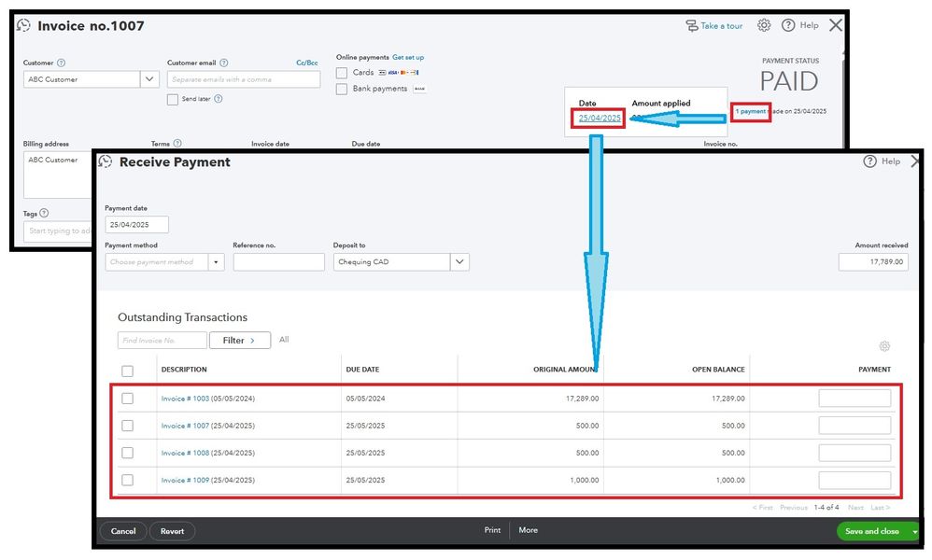This screenshot has height=560, width=932.
Task: Click the info icon next to Customer label
Action: pyautogui.click(x=61, y=63)
